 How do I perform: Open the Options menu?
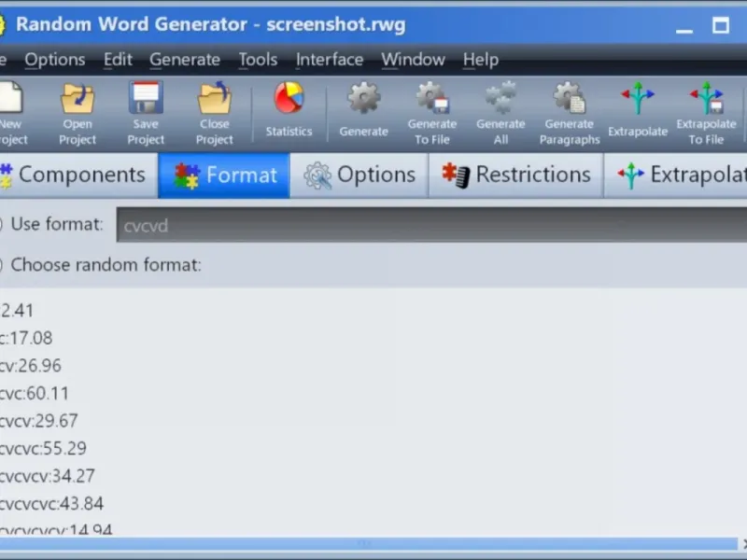pyautogui.click(x=55, y=60)
